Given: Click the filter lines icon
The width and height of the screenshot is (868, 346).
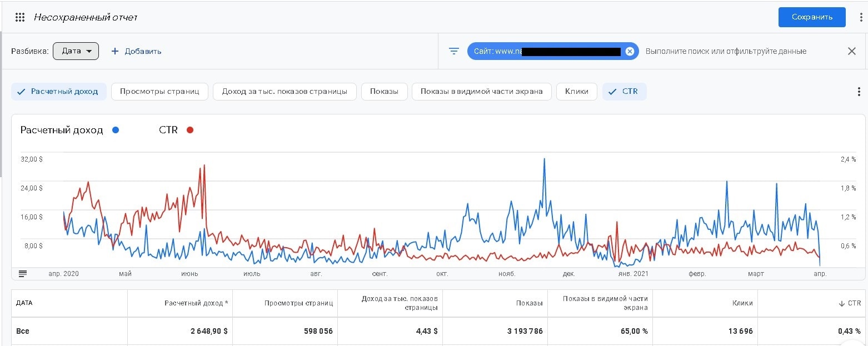Looking at the screenshot, I should click(454, 51).
